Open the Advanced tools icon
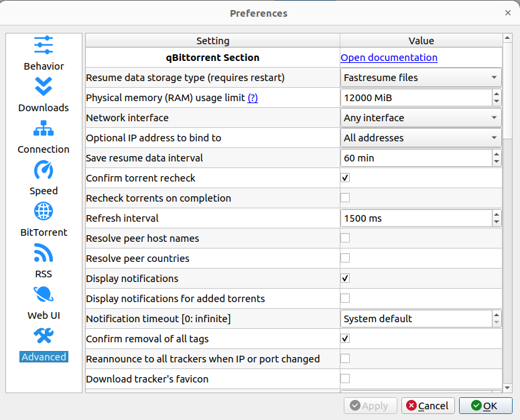The width and height of the screenshot is (520, 420). point(44,336)
